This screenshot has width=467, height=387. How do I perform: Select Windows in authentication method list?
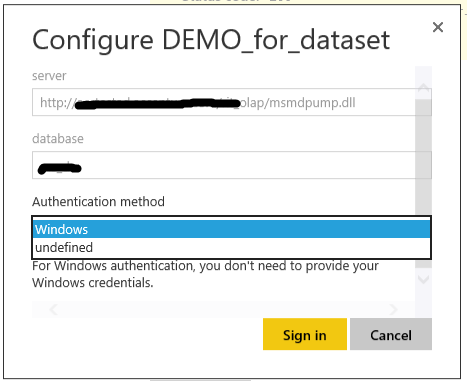tap(232, 229)
